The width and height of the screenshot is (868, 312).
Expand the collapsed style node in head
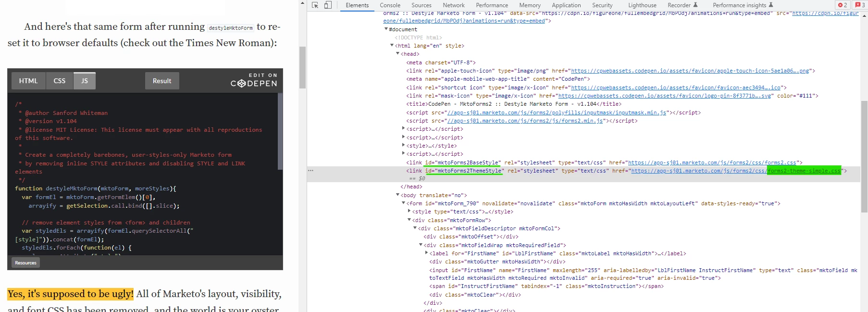point(403,145)
